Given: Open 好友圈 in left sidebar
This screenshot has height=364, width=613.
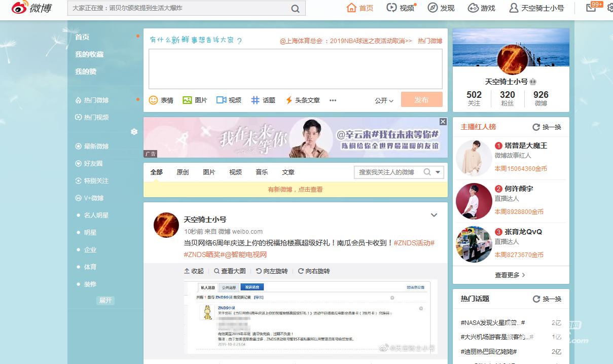Looking at the screenshot, I should (x=89, y=164).
